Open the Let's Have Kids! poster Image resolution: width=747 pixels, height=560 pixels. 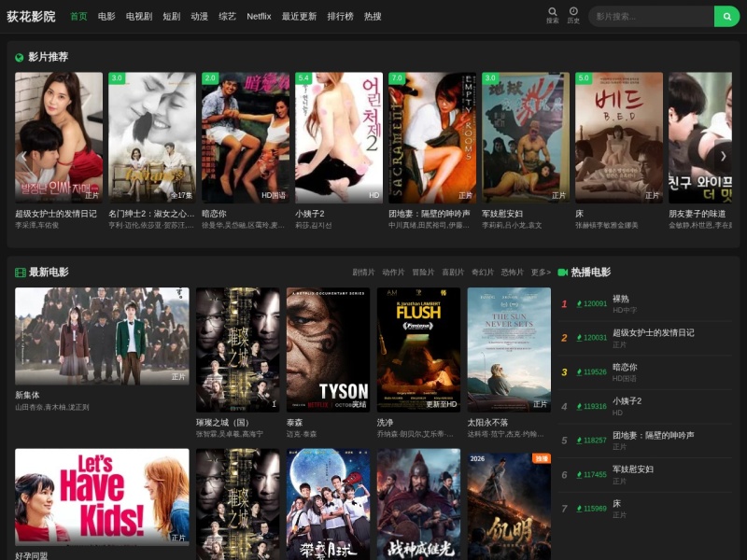(x=102, y=497)
